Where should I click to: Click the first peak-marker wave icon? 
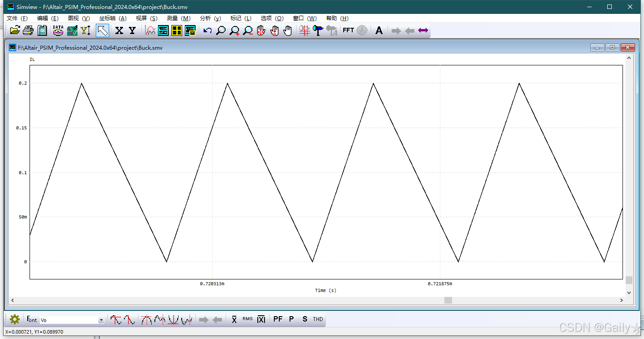[116, 320]
